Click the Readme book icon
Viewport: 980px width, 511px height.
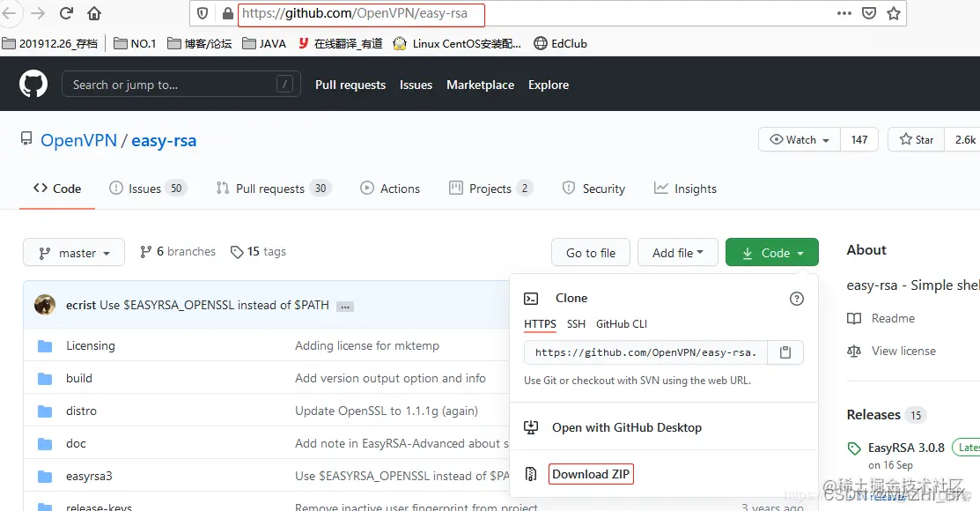coord(854,318)
